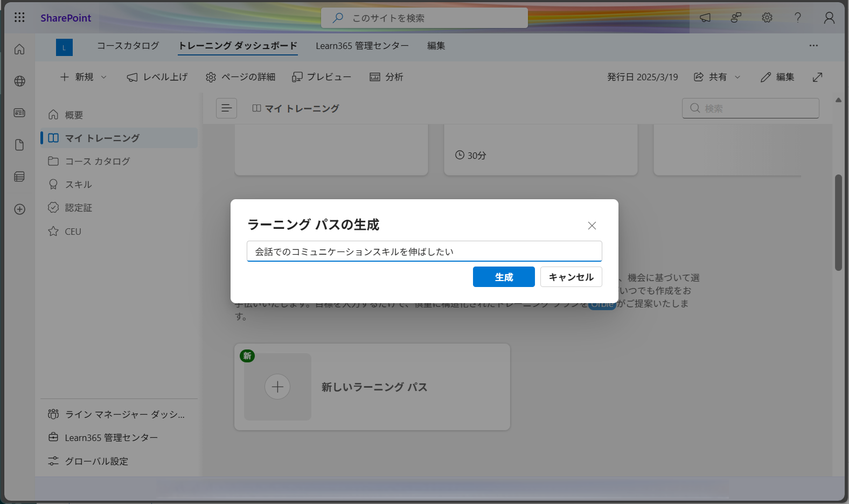The width and height of the screenshot is (849, 504).
Task: Open Learn365 管理センター in sidebar bottom
Action: tap(119, 437)
